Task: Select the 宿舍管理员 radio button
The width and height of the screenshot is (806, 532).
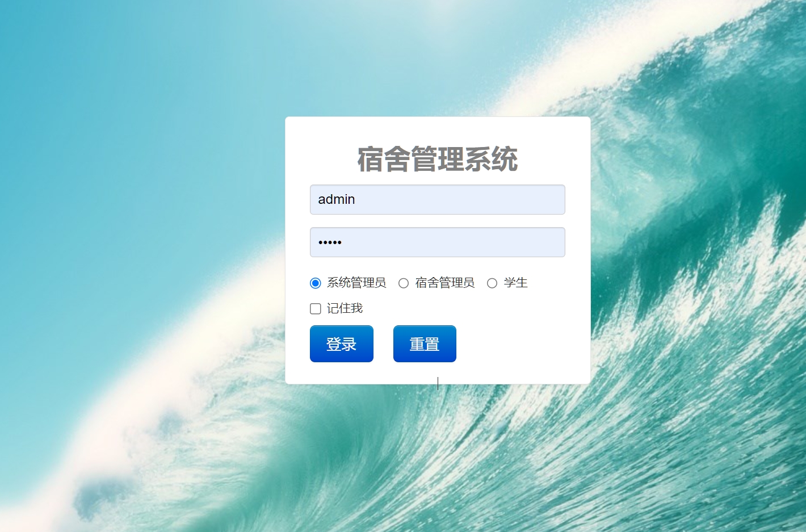Action: coord(404,283)
